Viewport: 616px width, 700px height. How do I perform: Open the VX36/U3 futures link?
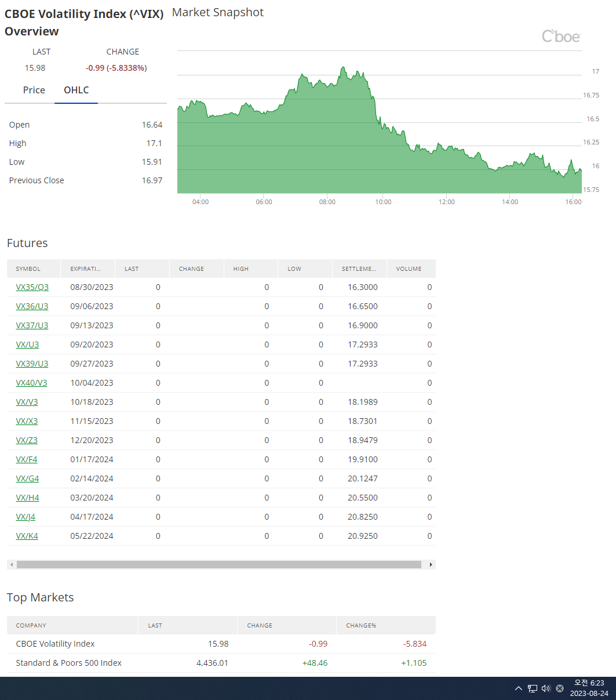pyautogui.click(x=32, y=306)
